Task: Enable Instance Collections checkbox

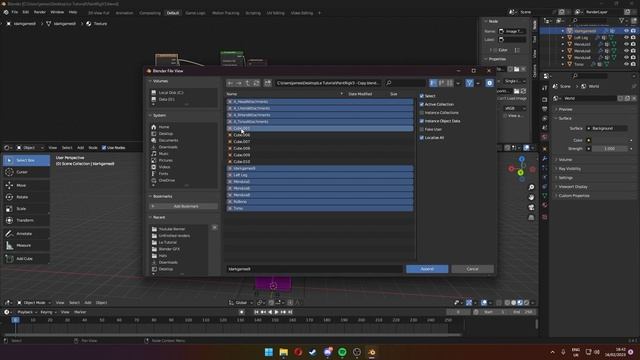Action: point(422,113)
